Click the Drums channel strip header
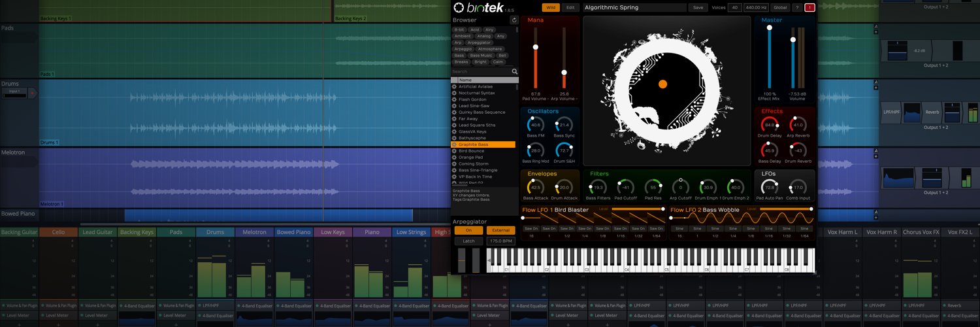This screenshot has height=327, width=980. (x=215, y=232)
